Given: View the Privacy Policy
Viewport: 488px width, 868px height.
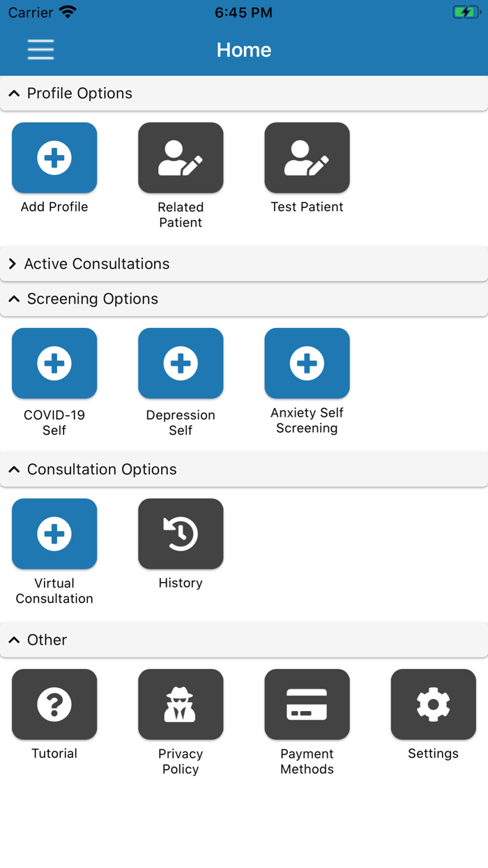Looking at the screenshot, I should tap(181, 704).
